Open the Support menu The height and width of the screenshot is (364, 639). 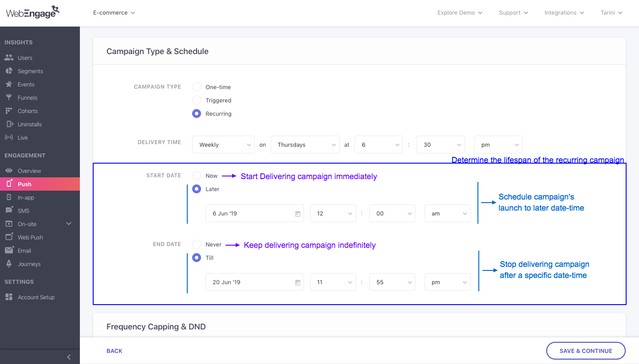513,13
